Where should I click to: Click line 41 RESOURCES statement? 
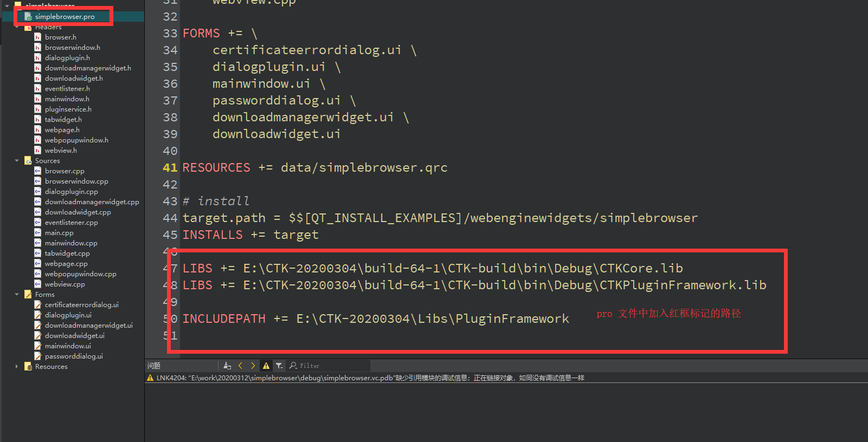[x=315, y=168]
